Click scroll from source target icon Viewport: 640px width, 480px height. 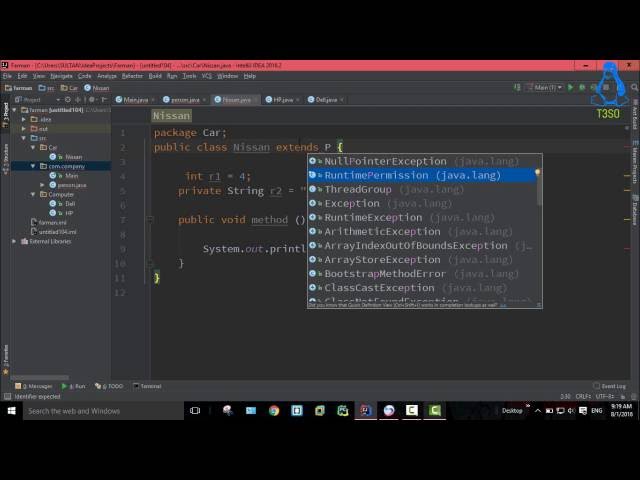point(68,100)
